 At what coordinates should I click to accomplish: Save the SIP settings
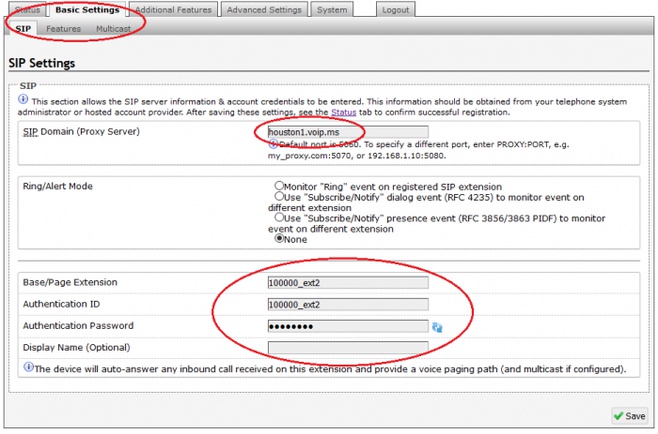tap(629, 416)
